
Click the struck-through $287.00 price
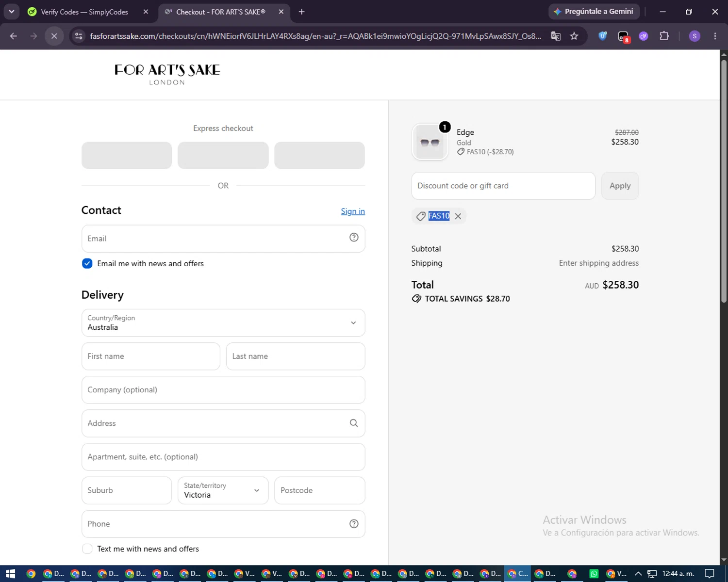click(x=627, y=132)
